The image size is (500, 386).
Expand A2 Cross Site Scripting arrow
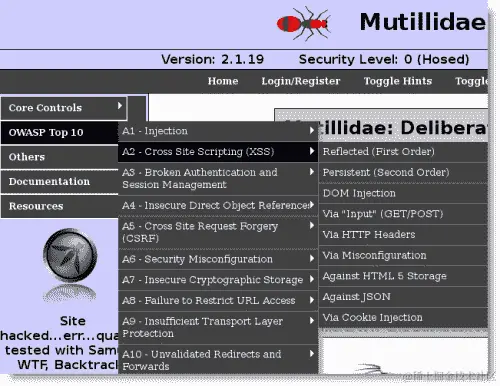point(312,151)
